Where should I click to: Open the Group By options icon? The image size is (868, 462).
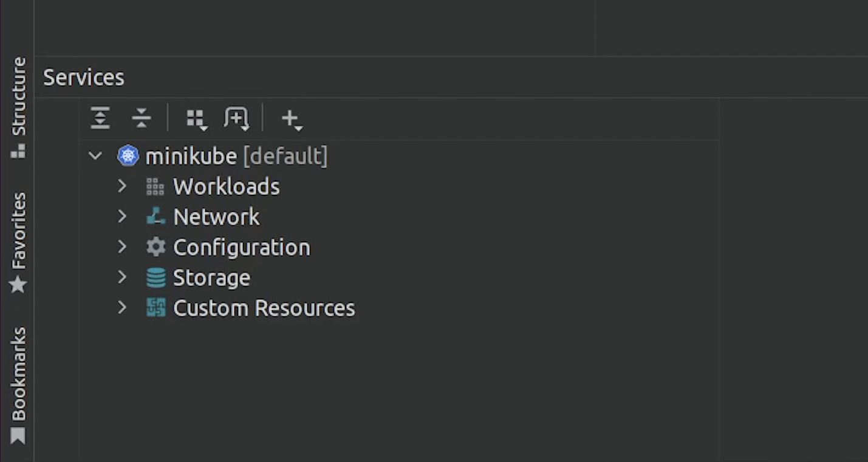196,118
